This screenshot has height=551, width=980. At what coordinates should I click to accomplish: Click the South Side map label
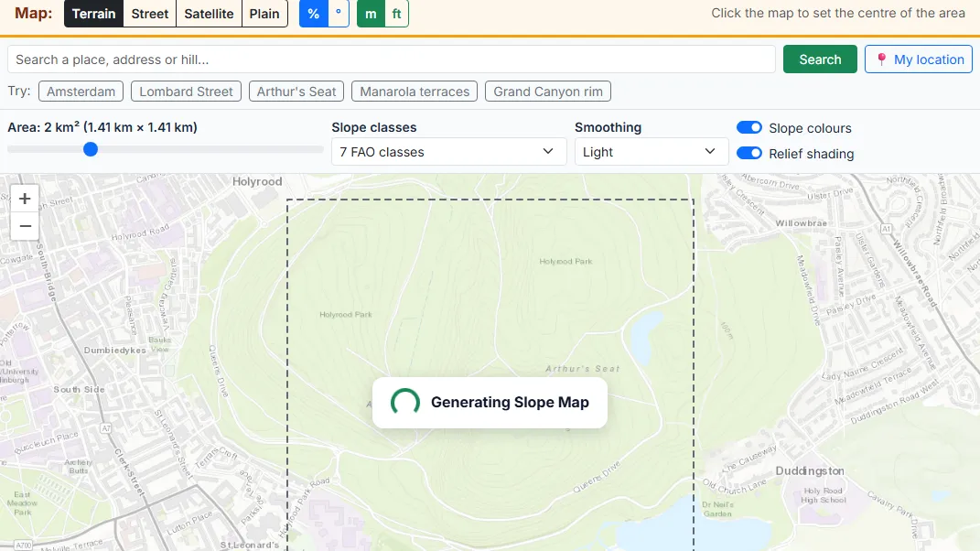tap(80, 389)
